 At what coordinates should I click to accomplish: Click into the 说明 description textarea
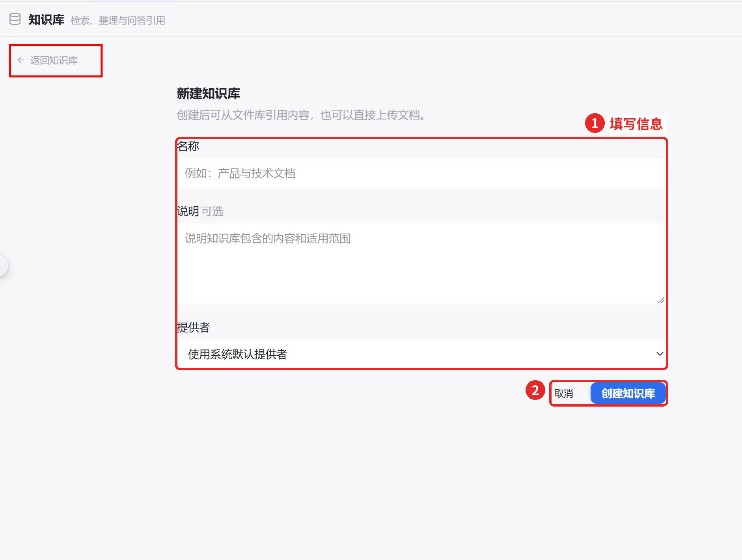click(x=421, y=264)
